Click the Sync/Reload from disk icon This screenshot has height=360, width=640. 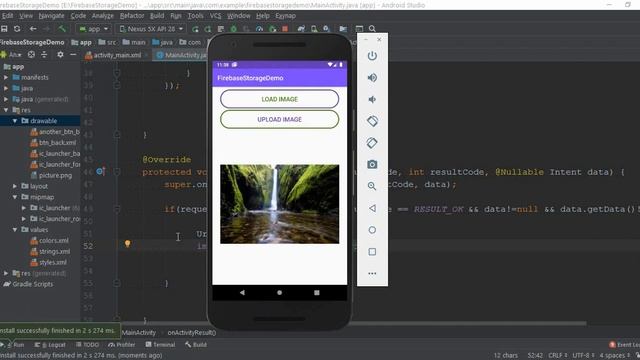(17, 29)
